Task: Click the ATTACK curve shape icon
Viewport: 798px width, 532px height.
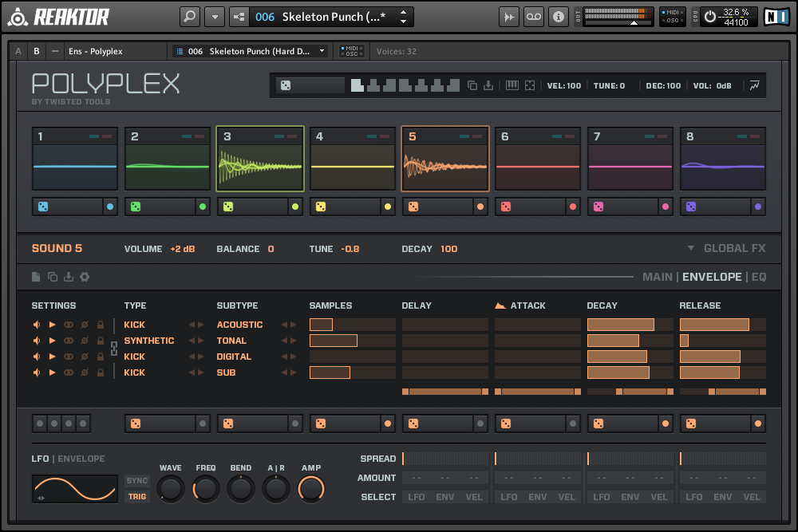Action: pos(500,305)
